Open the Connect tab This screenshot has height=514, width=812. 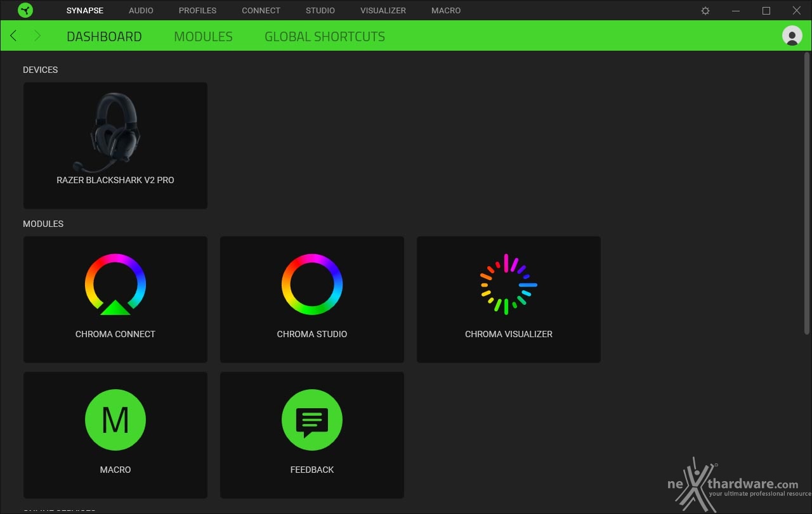point(261,11)
